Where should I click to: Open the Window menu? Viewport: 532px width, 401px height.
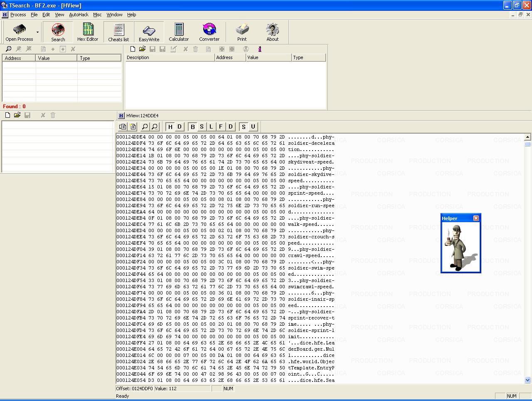click(x=114, y=15)
